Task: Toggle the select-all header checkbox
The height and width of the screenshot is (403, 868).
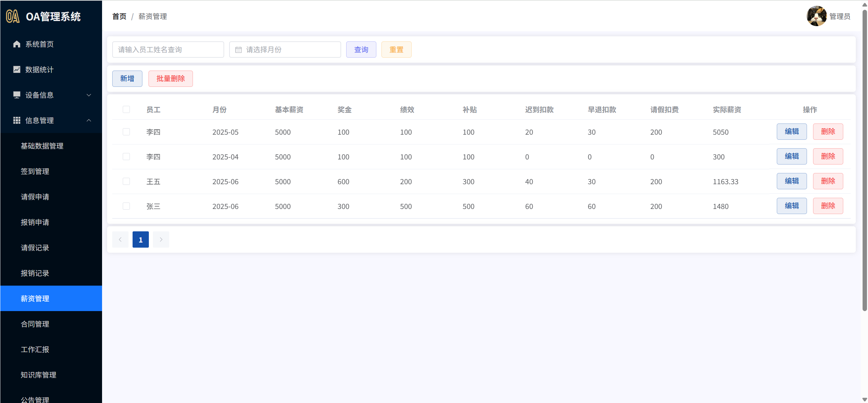Action: click(x=126, y=110)
